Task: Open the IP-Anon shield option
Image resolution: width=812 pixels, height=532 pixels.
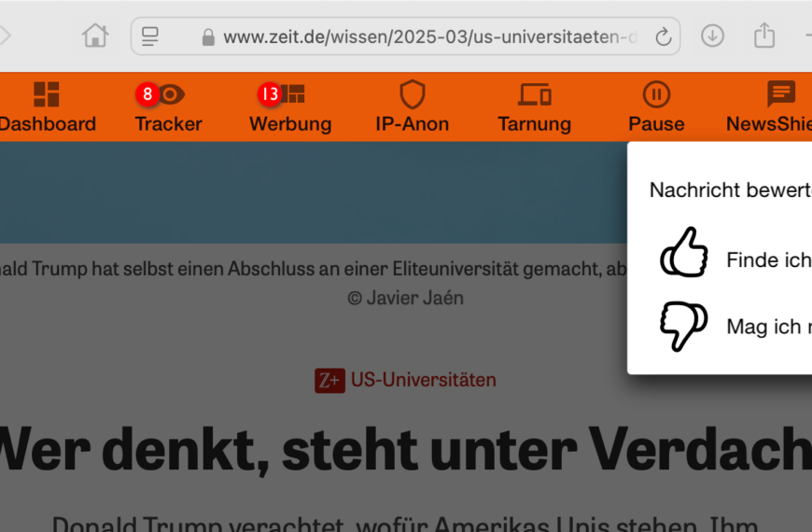Action: [413, 107]
